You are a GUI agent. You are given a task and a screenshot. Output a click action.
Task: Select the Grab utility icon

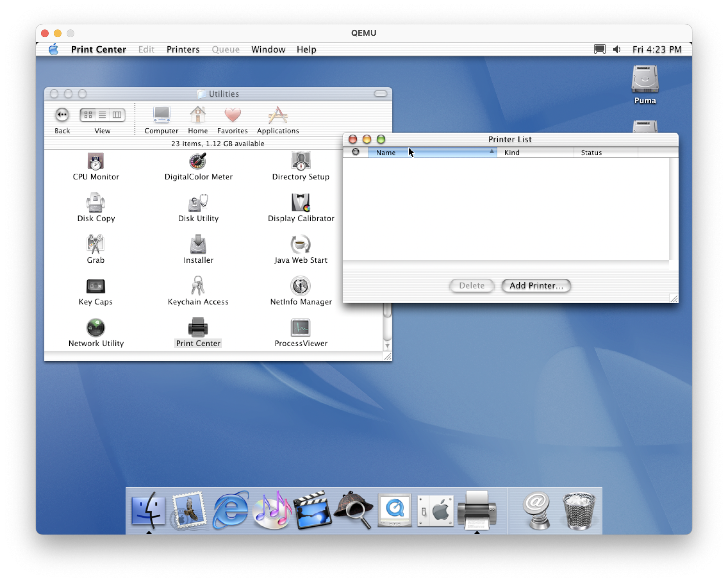pos(95,245)
